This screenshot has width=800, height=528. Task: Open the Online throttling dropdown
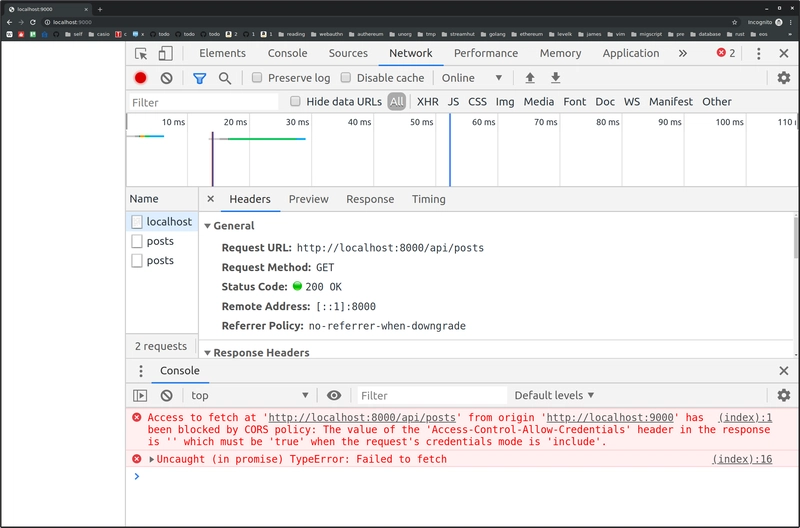(472, 78)
